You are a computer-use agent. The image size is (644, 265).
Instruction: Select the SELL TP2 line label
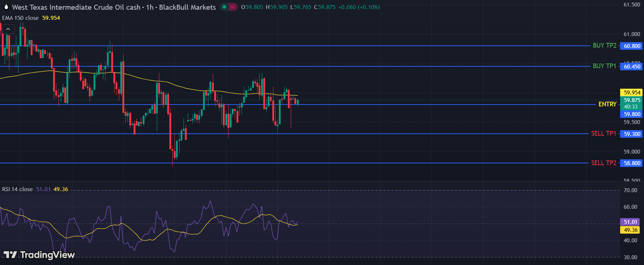[x=604, y=163]
